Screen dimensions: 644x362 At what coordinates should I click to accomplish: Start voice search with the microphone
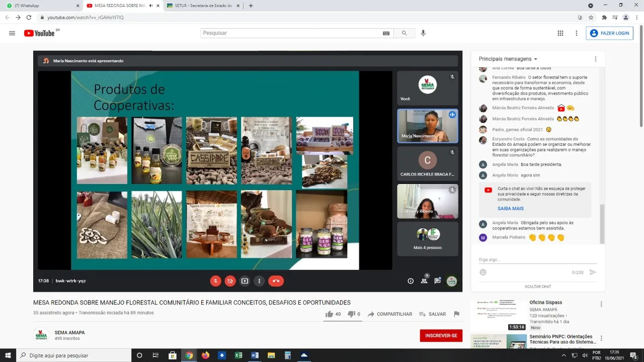point(423,33)
